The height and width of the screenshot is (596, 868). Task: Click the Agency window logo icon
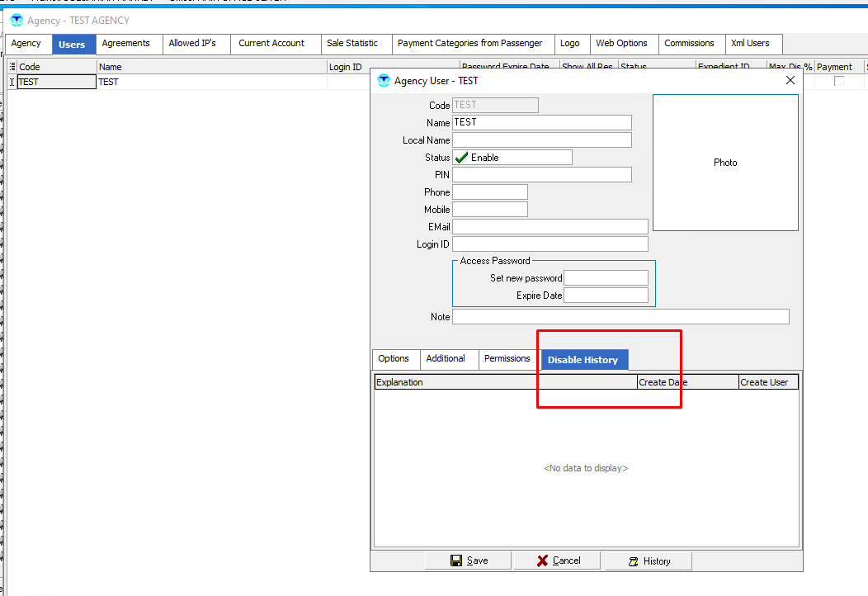pos(17,20)
